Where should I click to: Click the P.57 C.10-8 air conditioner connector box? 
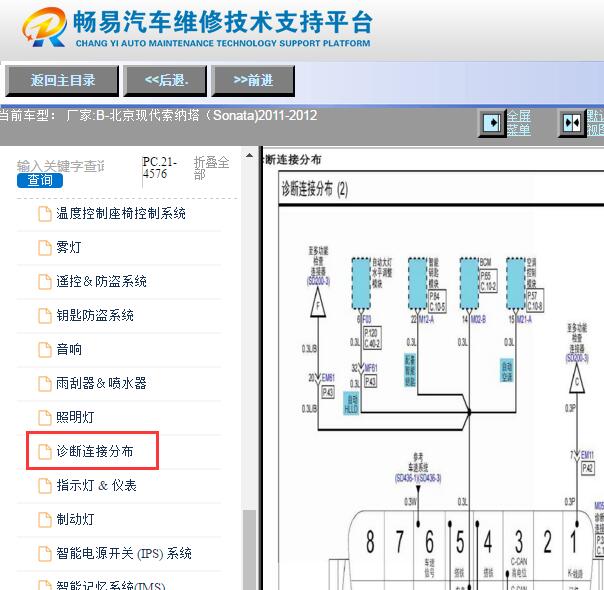[534, 300]
